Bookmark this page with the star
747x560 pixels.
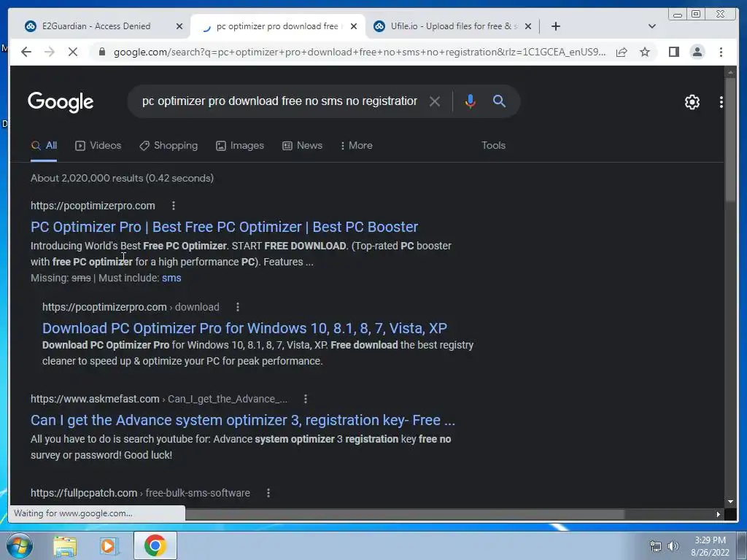tap(645, 52)
